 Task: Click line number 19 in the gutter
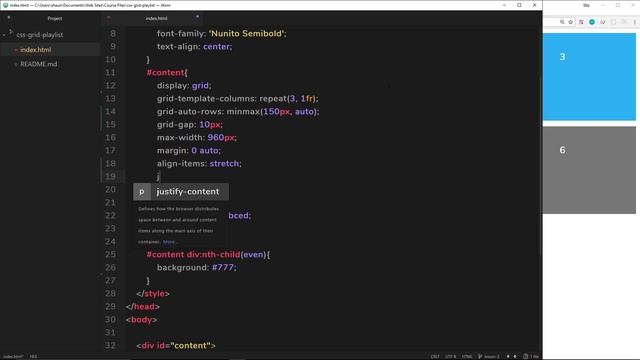(110, 176)
